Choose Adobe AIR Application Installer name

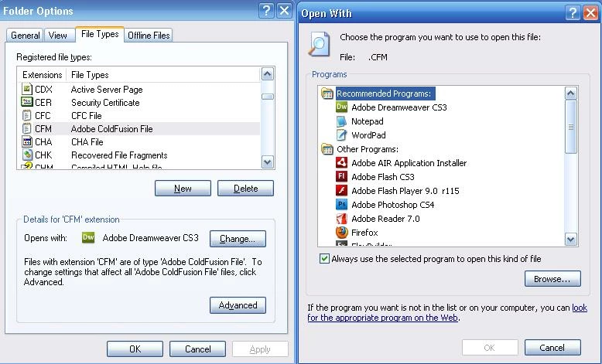tap(409, 162)
